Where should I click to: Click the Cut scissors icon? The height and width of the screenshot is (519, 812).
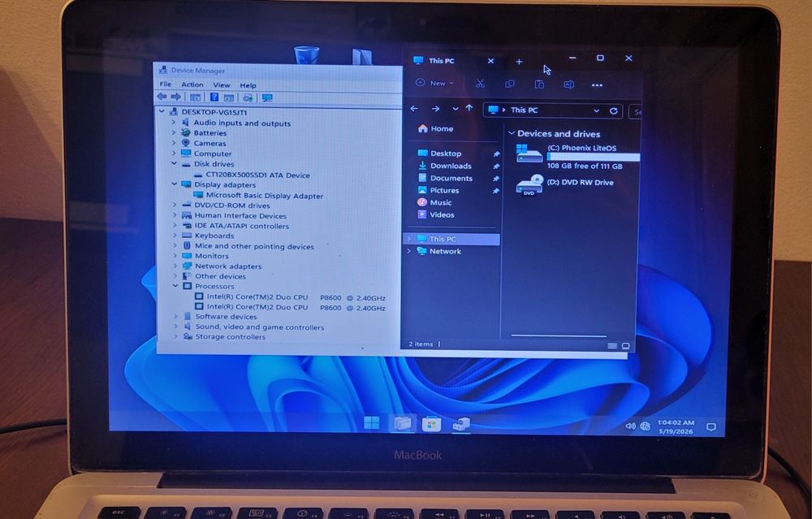[x=480, y=84]
